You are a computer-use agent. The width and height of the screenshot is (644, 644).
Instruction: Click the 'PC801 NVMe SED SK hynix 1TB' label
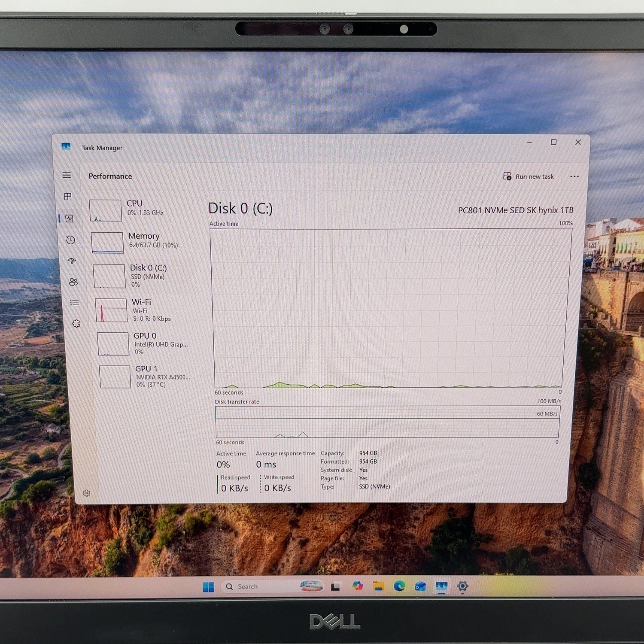[516, 210]
